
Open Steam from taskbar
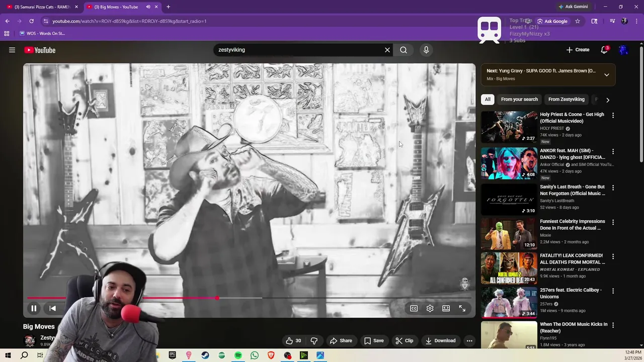point(205,355)
